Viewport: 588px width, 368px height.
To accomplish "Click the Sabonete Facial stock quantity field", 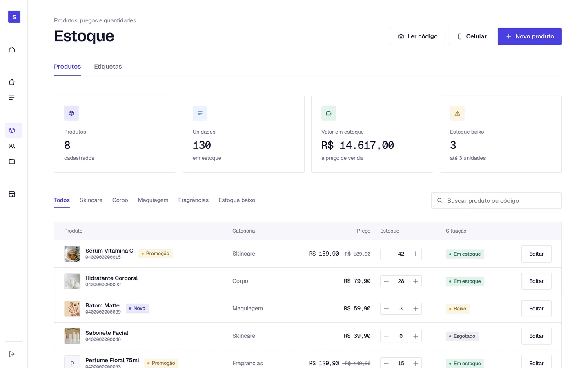I will click(x=401, y=336).
